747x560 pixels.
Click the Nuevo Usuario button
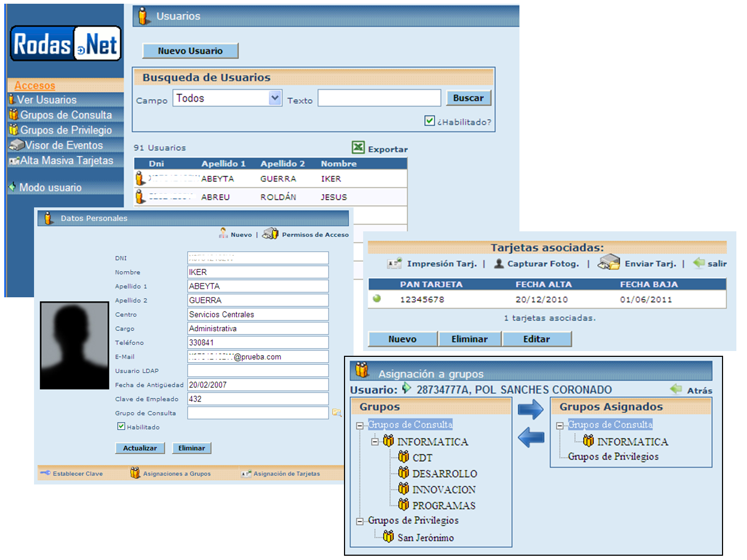coord(190,51)
